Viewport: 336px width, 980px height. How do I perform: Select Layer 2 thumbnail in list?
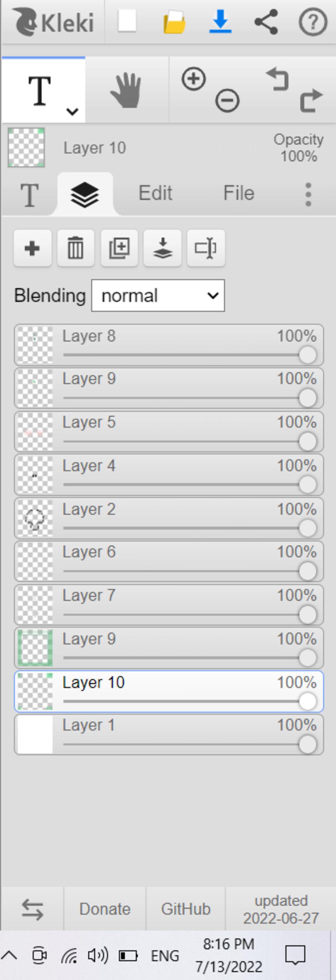click(35, 519)
